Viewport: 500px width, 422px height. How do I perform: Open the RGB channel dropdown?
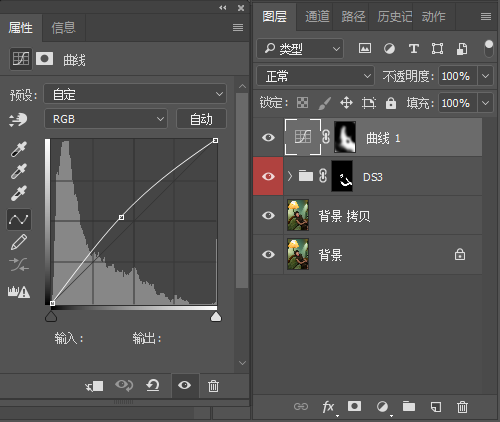click(106, 119)
